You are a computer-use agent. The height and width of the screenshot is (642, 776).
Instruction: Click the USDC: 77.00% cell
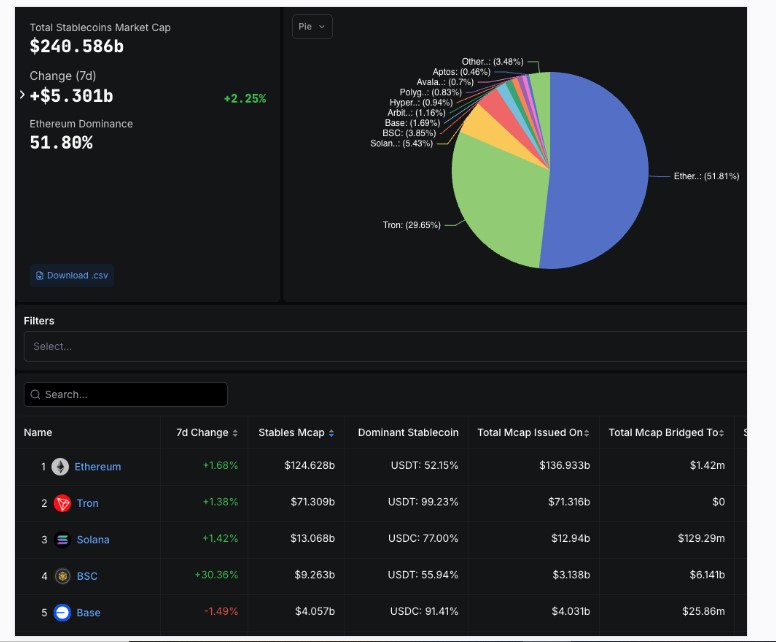[423, 538]
